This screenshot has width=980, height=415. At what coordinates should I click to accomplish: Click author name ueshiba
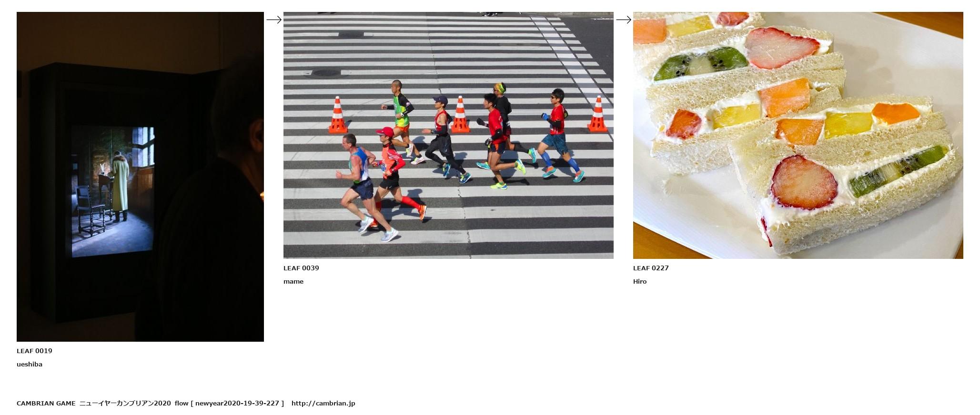tap(30, 364)
